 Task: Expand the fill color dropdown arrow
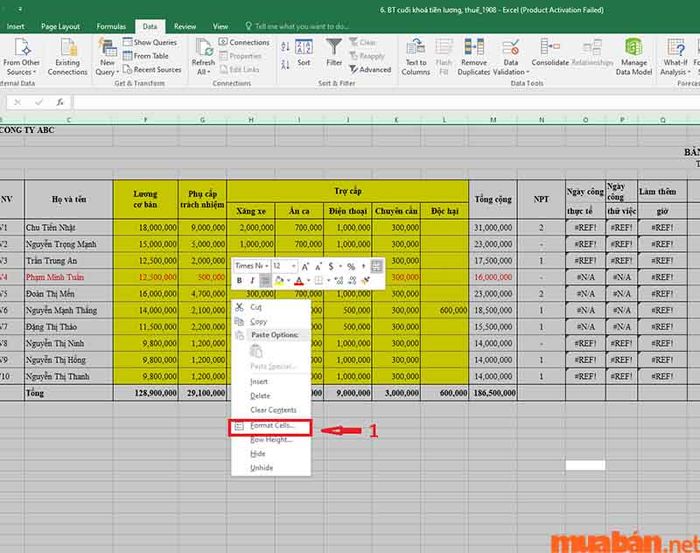coord(288,281)
